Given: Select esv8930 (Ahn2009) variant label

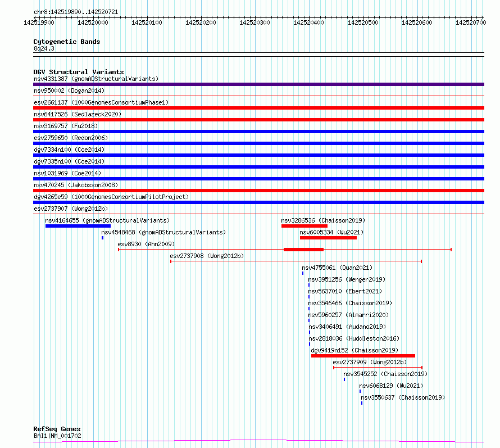Looking at the screenshot, I should pos(147,244).
